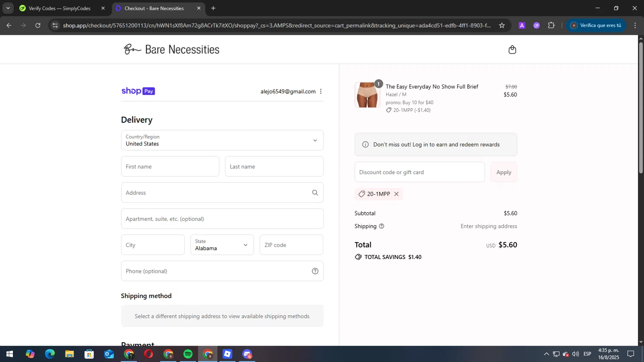Open the Windows Start menu
This screenshot has height=362, width=644.
click(x=9, y=354)
